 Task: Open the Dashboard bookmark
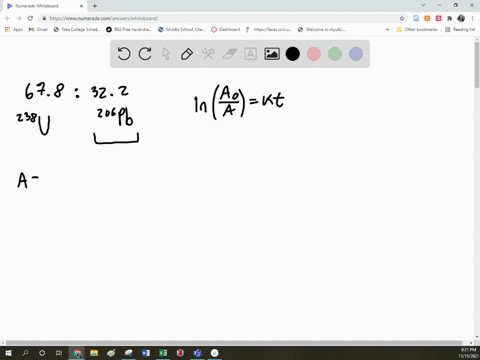click(x=226, y=29)
